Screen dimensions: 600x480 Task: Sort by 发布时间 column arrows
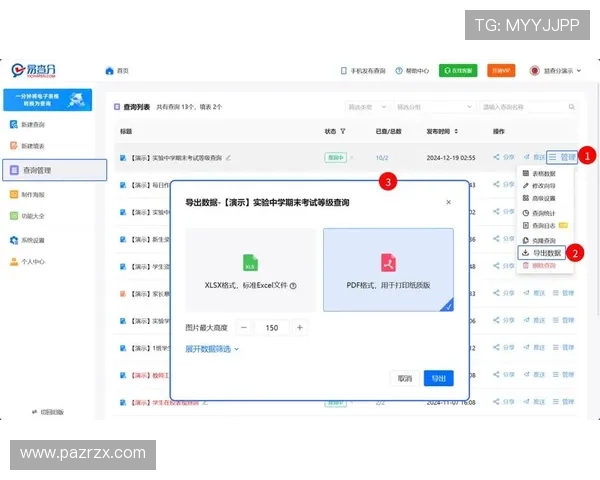456,131
